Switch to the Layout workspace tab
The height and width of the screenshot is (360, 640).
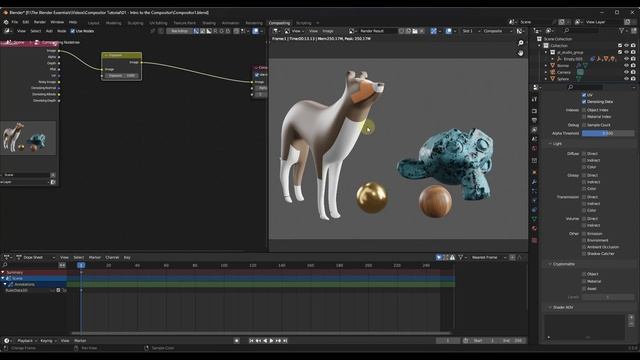(93, 23)
